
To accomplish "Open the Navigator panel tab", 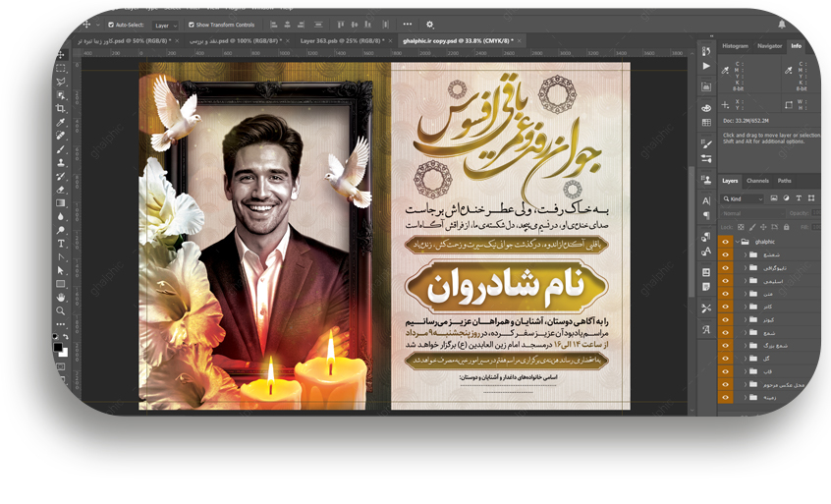I will 769,46.
